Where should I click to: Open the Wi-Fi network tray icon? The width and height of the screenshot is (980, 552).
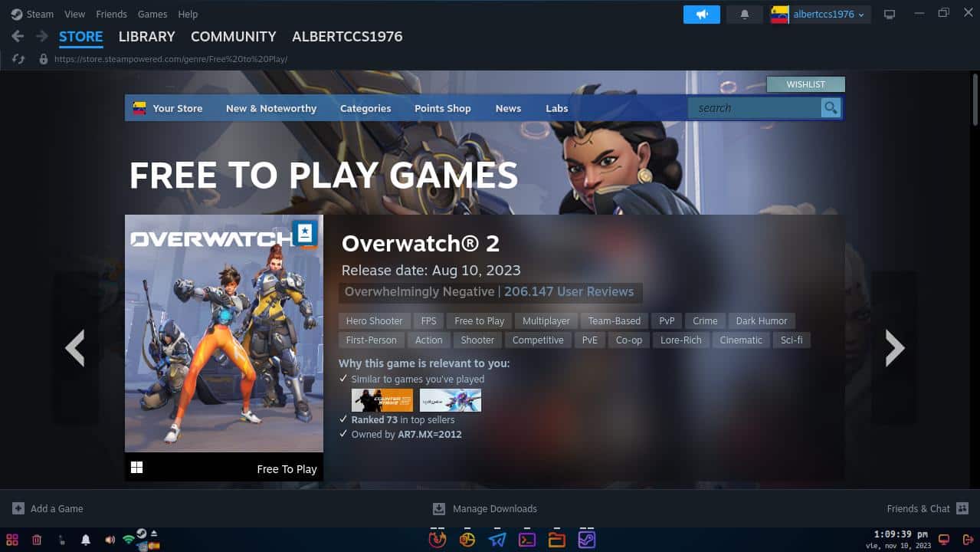click(128, 540)
